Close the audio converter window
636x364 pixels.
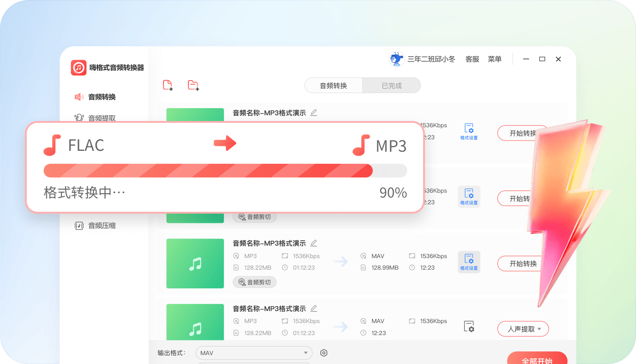(558, 59)
